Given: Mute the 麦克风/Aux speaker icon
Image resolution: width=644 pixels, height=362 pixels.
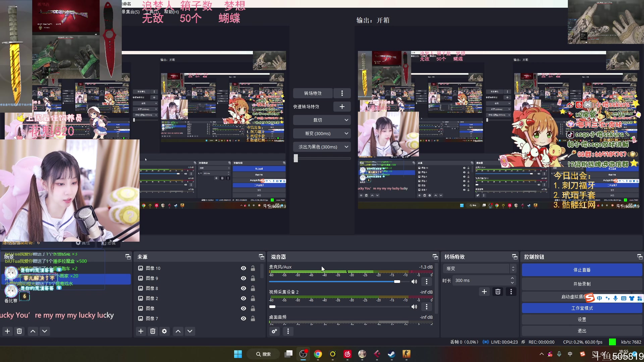Looking at the screenshot, I should coord(414,282).
